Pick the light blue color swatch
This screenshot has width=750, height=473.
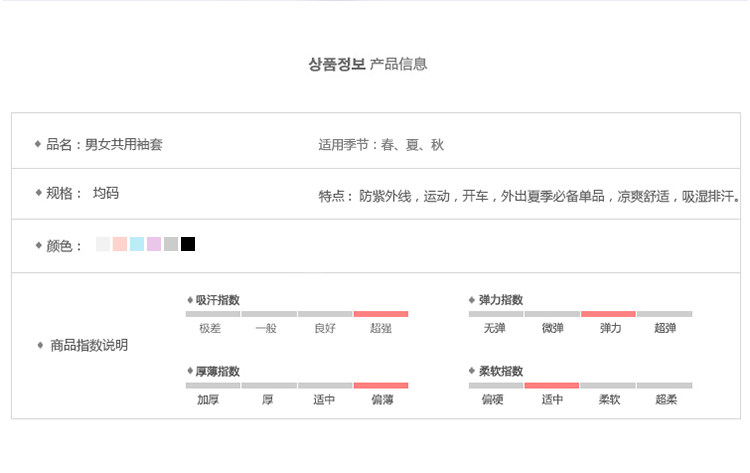coord(137,244)
